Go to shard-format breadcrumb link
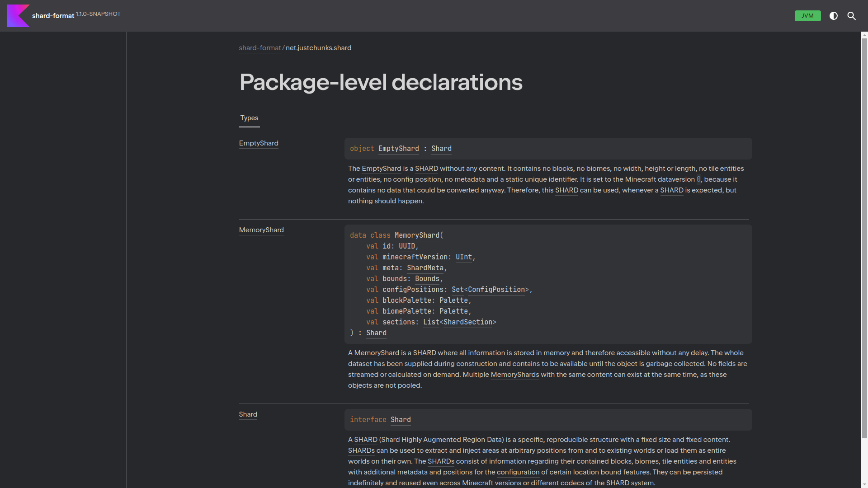 tap(260, 48)
